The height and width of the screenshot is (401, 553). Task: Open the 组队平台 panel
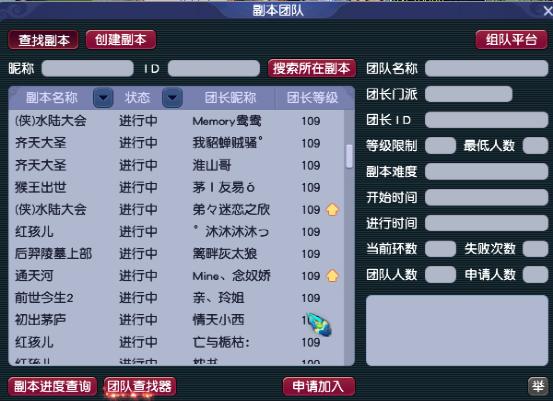coord(511,40)
